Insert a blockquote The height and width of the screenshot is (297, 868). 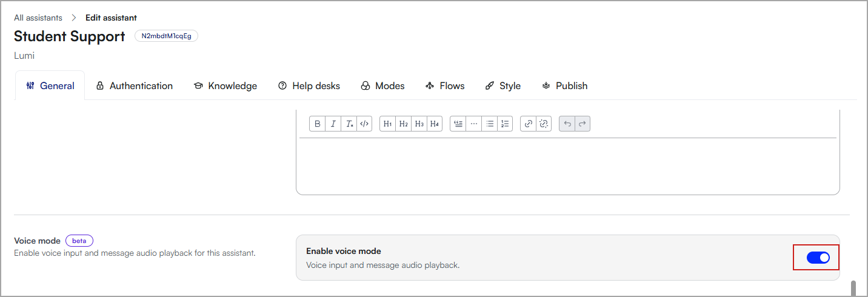458,124
